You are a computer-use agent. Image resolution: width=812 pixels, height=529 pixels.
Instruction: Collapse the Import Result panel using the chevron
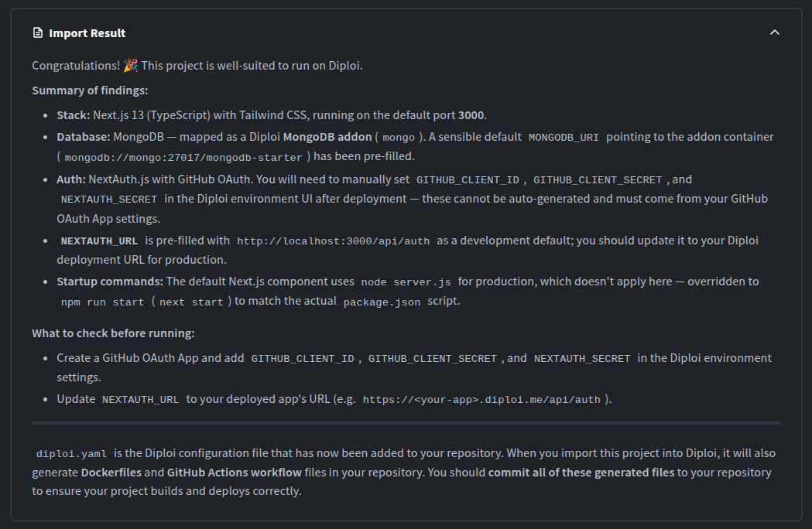[775, 32]
